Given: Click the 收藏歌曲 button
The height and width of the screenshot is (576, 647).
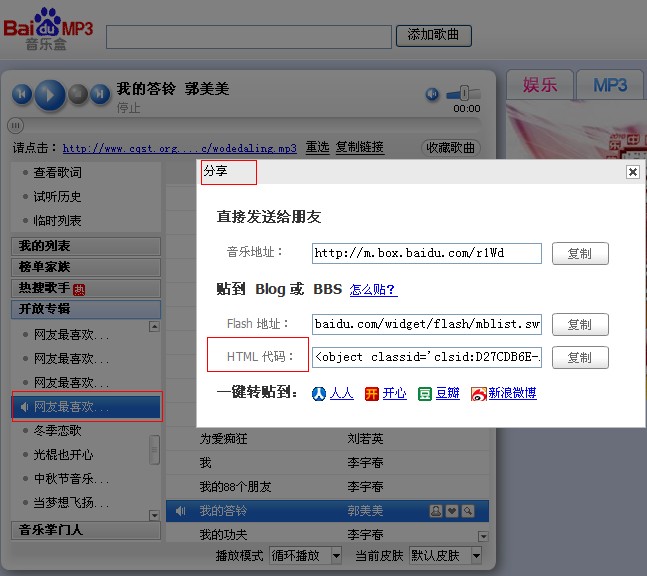Looking at the screenshot, I should 451,148.
